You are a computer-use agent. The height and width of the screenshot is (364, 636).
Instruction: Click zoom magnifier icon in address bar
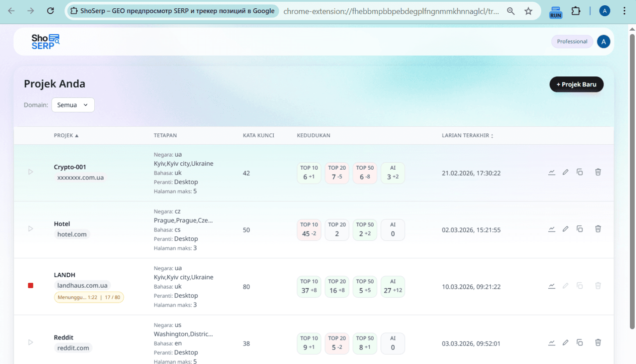point(511,11)
